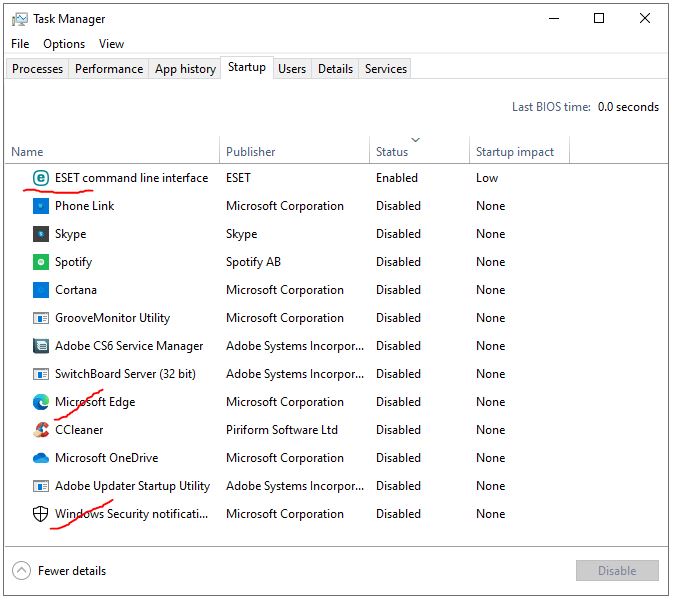
Task: Click the ESET publisher cell
Action: tap(238, 178)
